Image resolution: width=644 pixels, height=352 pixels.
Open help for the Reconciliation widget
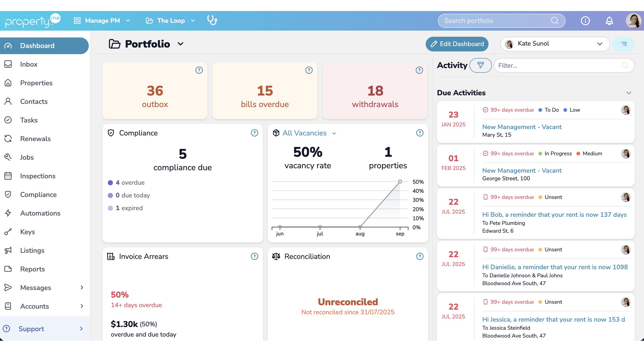click(x=420, y=256)
